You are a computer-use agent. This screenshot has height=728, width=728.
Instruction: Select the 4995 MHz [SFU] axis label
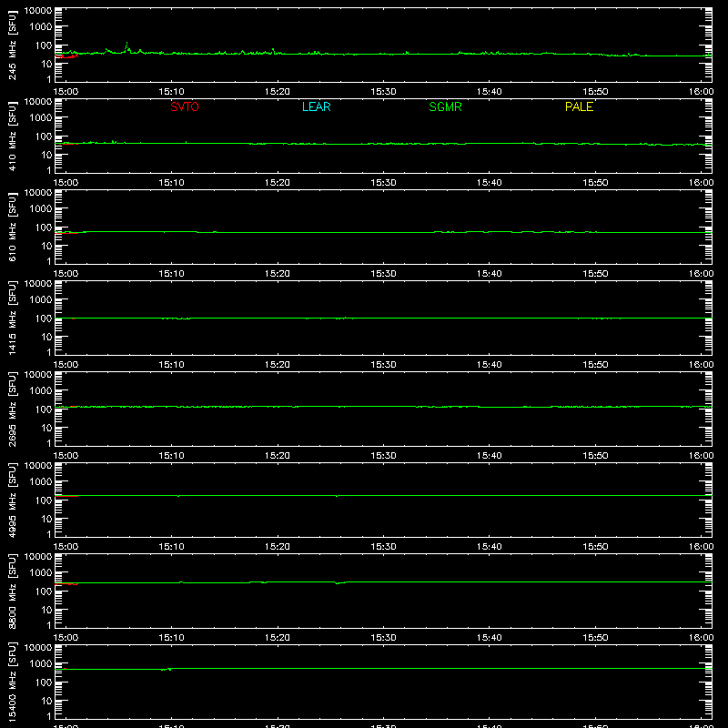point(13,500)
